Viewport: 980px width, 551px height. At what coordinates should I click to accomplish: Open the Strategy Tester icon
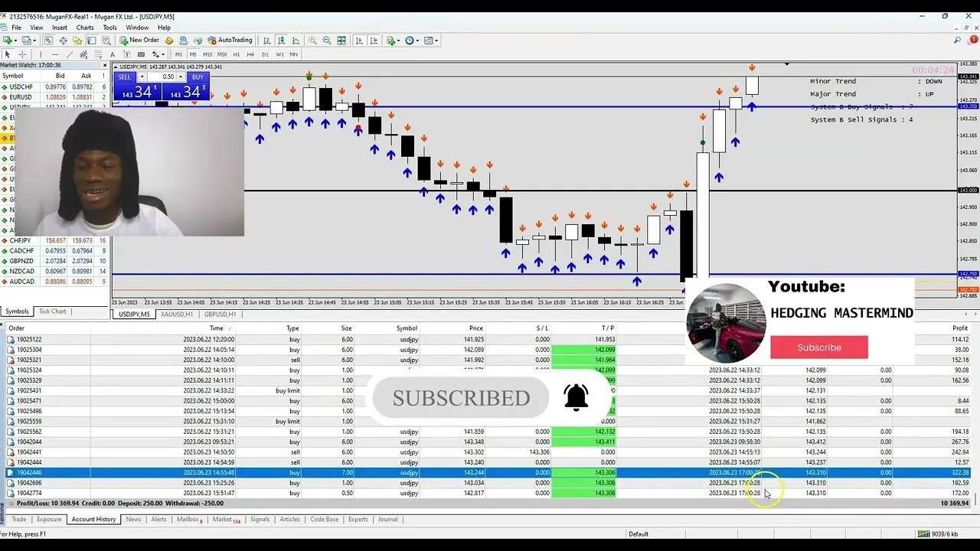106,41
